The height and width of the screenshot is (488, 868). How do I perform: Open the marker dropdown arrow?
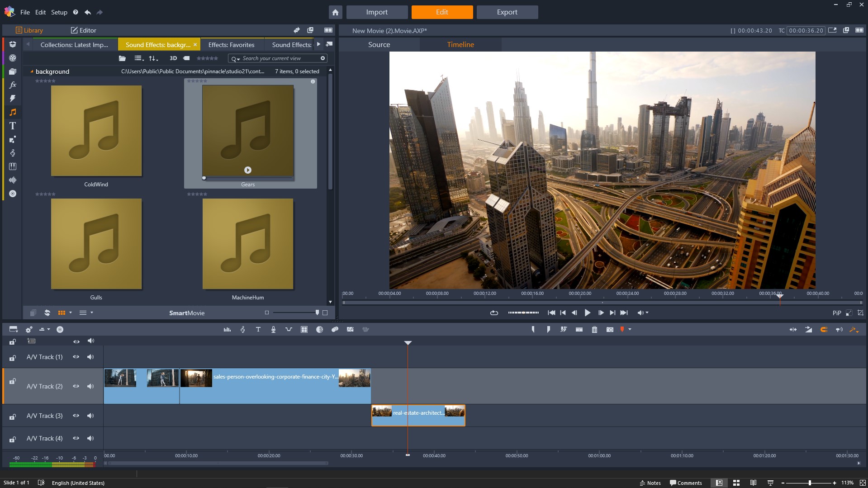[630, 330]
